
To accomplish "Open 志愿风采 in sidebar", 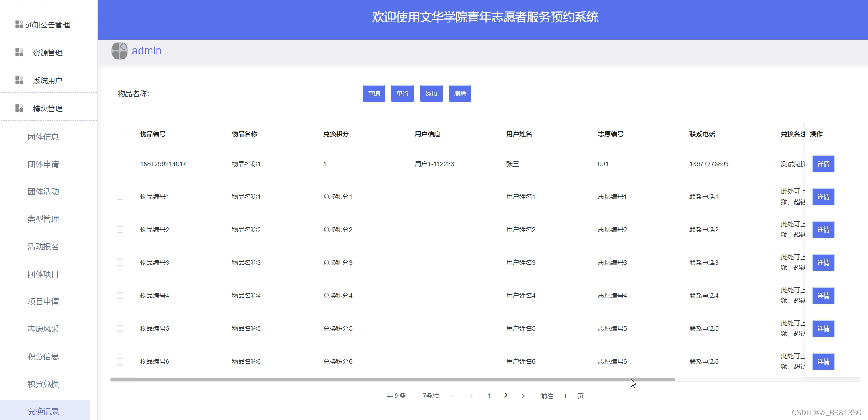I will [x=43, y=329].
